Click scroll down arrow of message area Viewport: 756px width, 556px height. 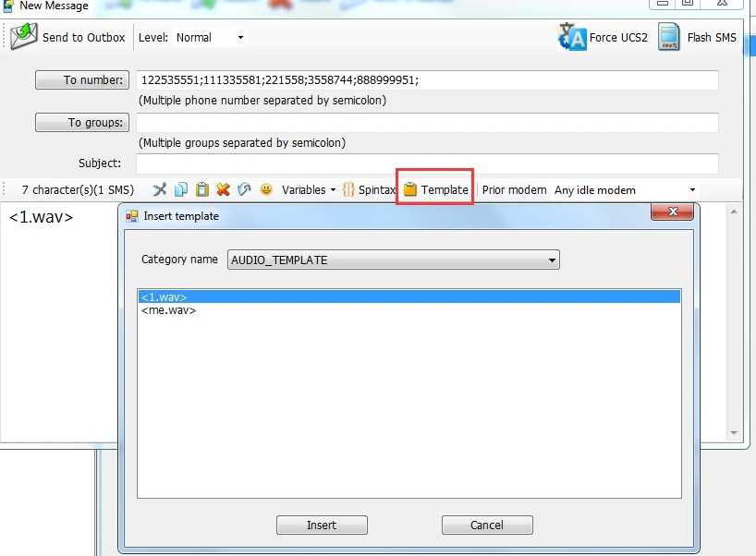pos(734,433)
